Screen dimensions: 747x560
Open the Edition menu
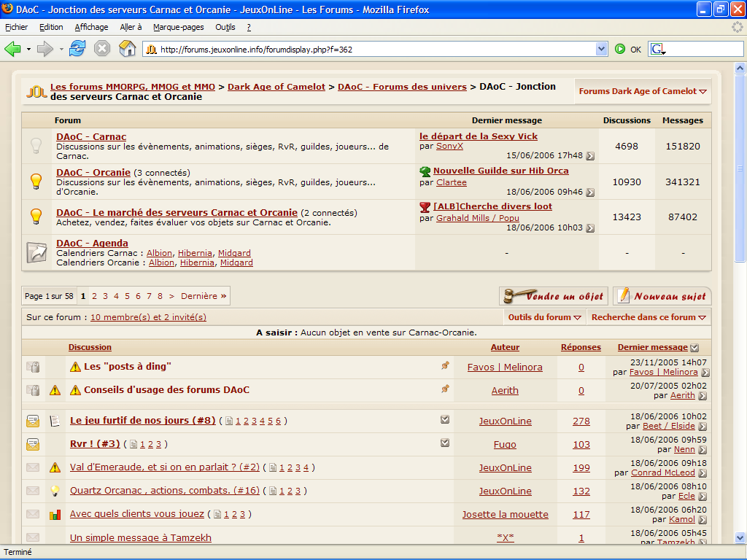51,27
